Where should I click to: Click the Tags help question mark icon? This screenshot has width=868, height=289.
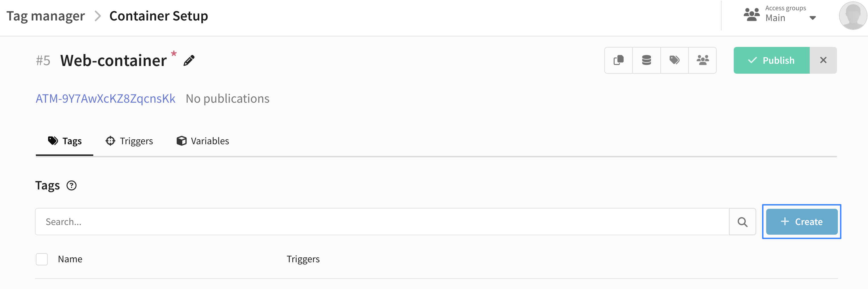click(71, 185)
